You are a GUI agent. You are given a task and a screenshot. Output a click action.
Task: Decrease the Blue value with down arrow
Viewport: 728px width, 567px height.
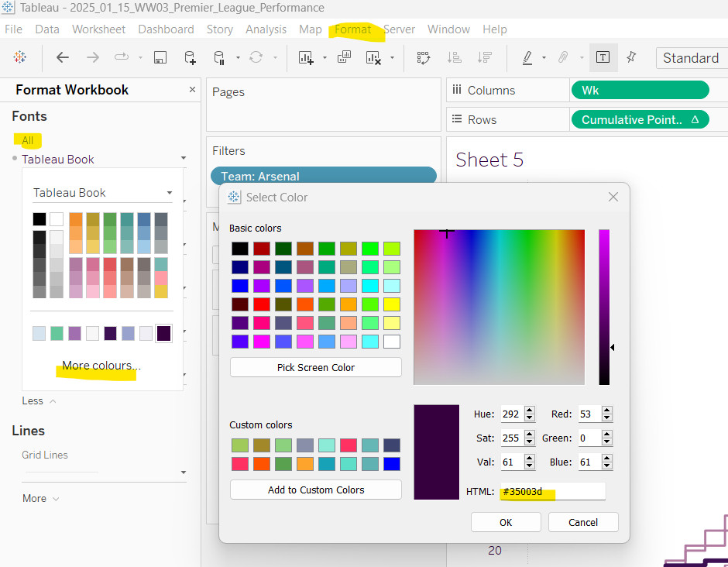pyautogui.click(x=607, y=466)
